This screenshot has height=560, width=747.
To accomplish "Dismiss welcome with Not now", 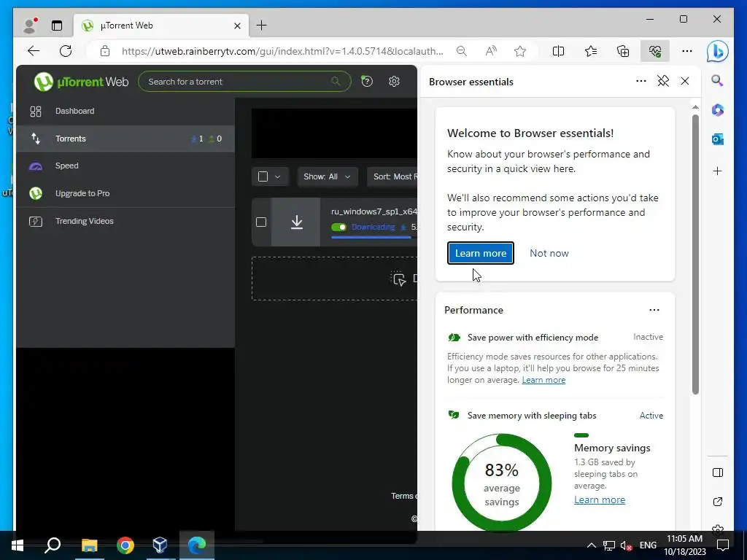I will click(549, 253).
